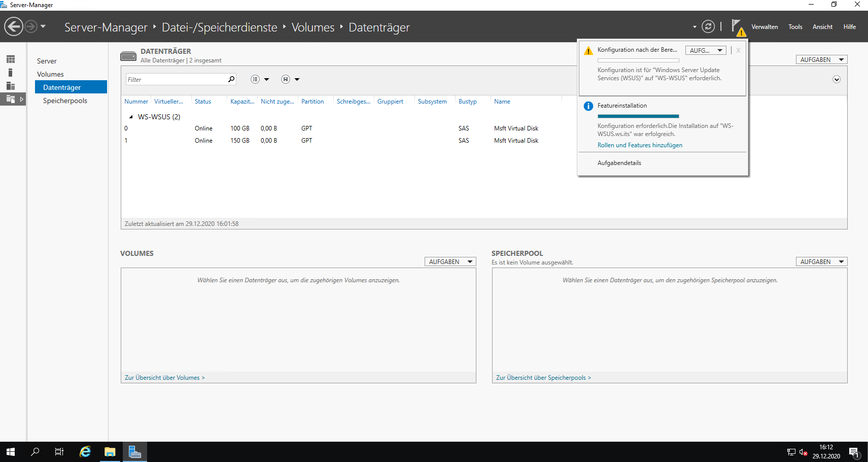Select Volumes in navigation pane

click(x=50, y=74)
